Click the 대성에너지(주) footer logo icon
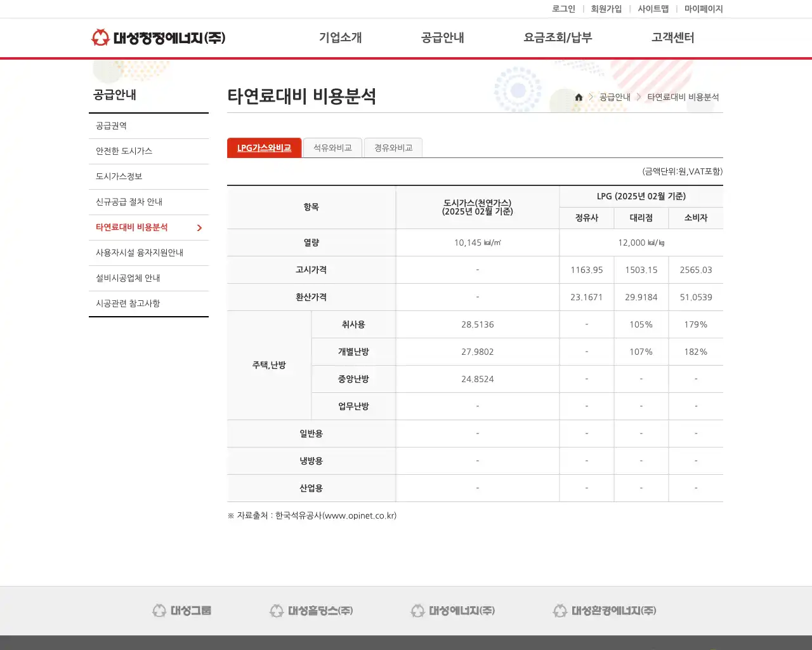Image resolution: width=812 pixels, height=650 pixels. [418, 610]
